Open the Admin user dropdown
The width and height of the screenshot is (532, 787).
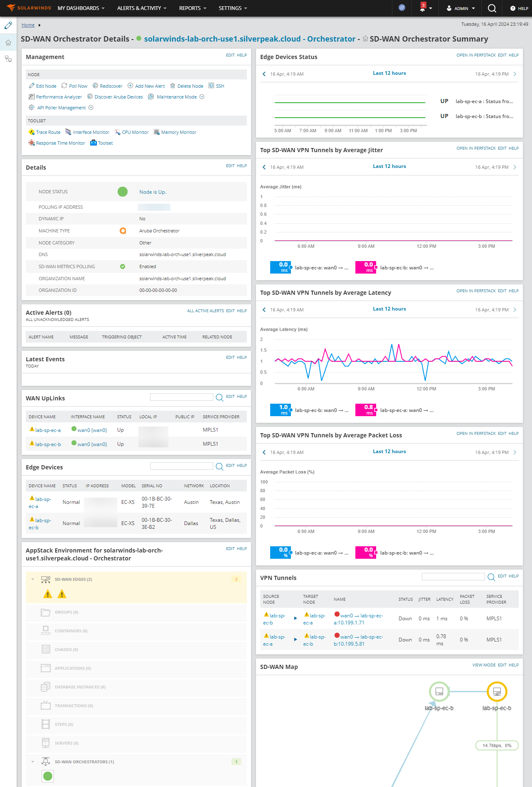[461, 8]
